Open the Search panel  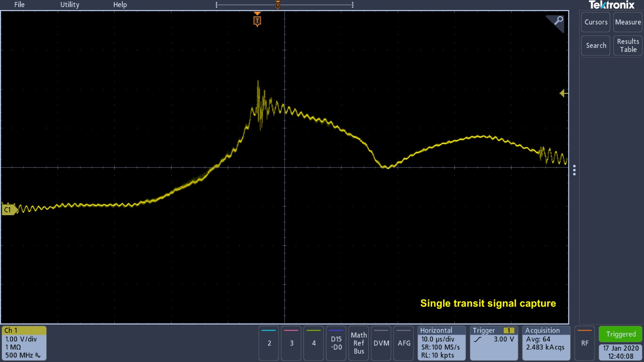[x=596, y=45]
